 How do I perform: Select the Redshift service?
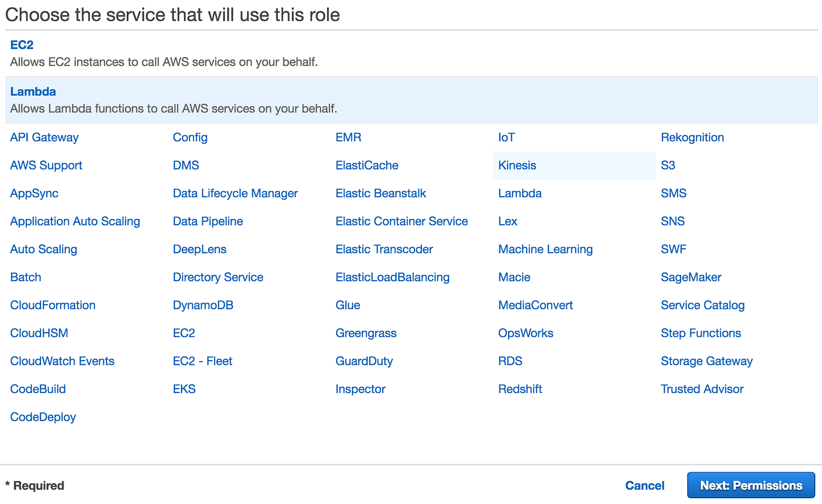(x=520, y=389)
